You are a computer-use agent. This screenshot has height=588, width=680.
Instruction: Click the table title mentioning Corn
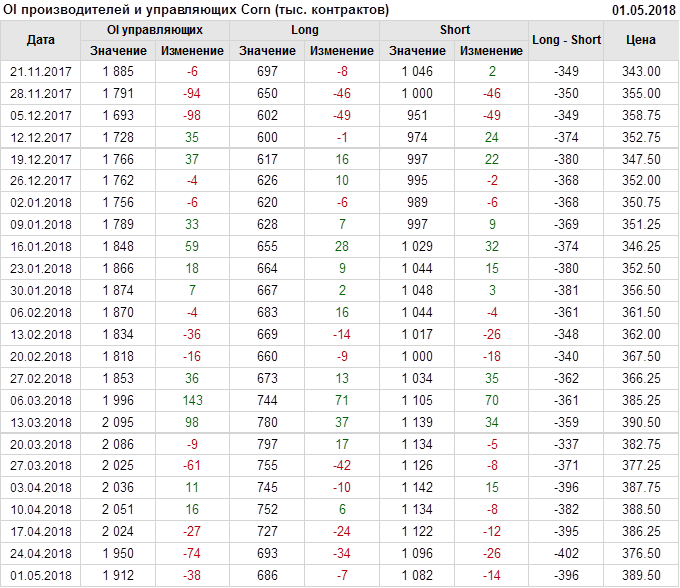pos(197,9)
